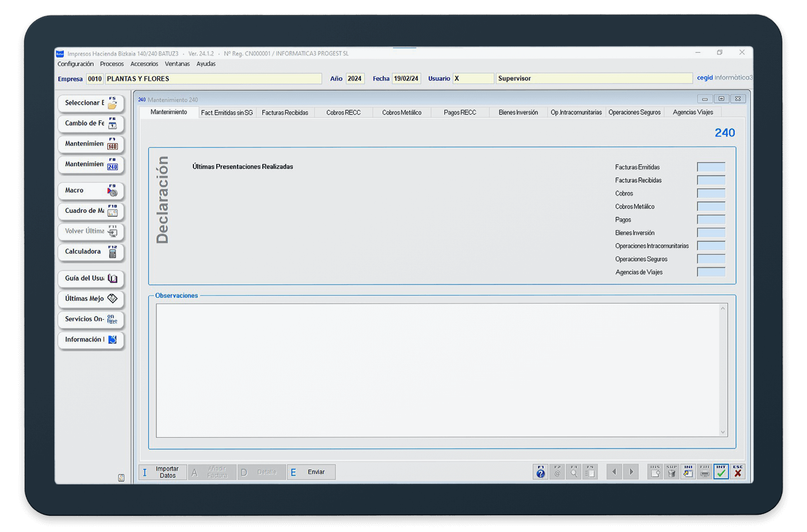Click the Importar Datos button
This screenshot has width=807, height=532.
pos(163,472)
